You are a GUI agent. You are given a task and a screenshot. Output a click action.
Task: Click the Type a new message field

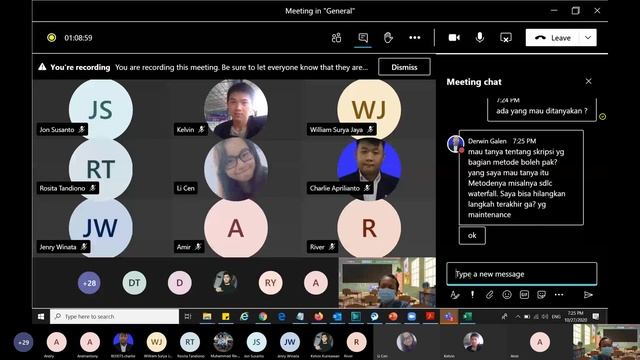click(x=521, y=274)
